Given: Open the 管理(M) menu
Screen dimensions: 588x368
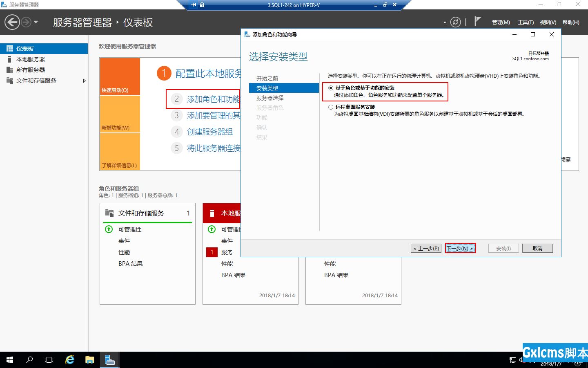Looking at the screenshot, I should coord(501,22).
